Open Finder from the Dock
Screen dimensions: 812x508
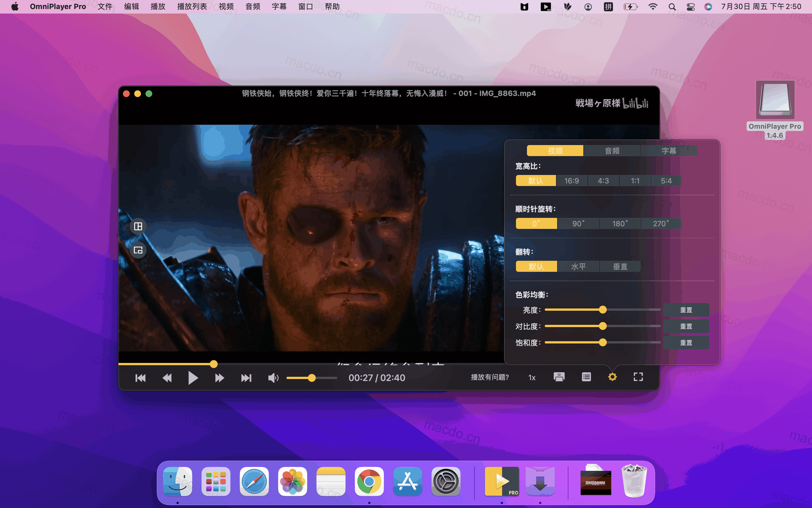(178, 481)
